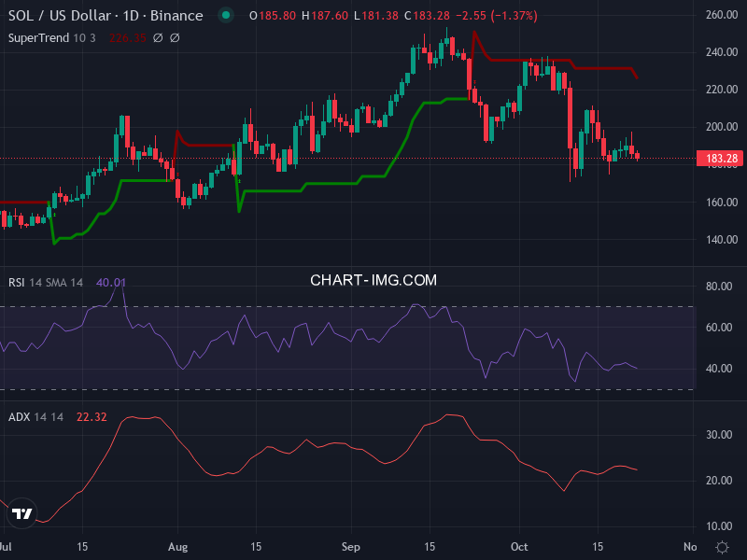The width and height of the screenshot is (747, 560).
Task: Click the green market status dot
Action: (x=224, y=16)
